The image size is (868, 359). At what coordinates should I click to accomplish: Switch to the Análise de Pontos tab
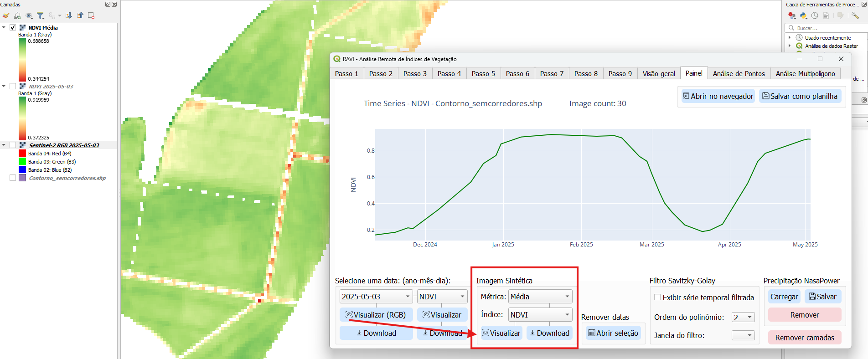(739, 74)
